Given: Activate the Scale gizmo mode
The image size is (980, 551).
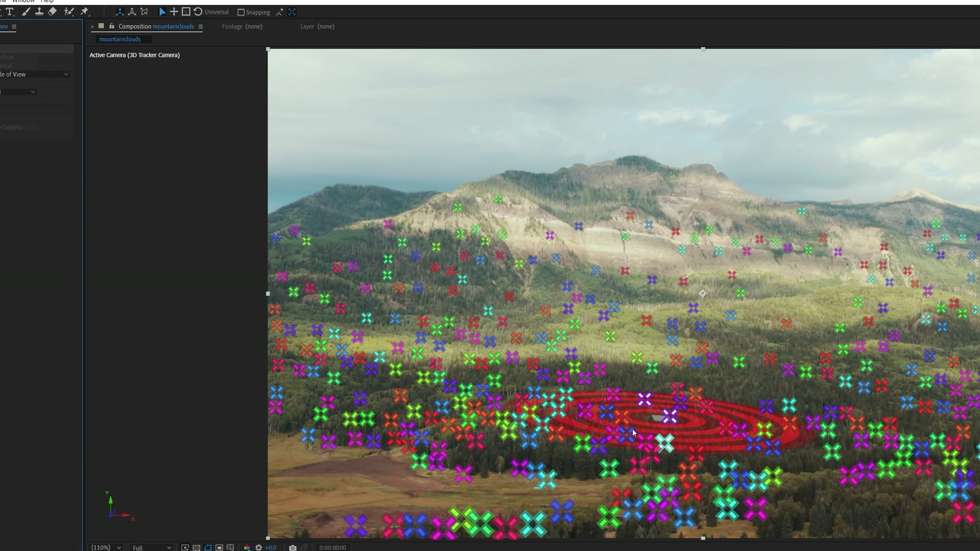Looking at the screenshot, I should coord(186,12).
